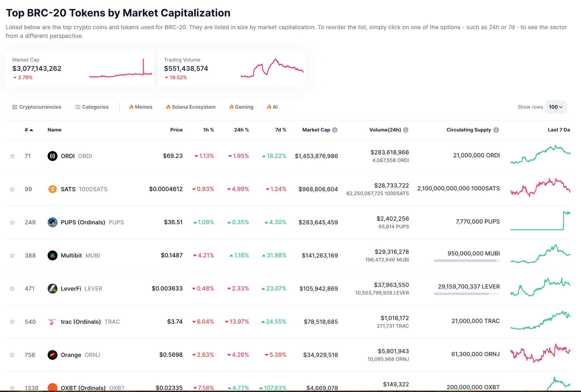Click the Market Cap summary chart
Viewport: 581px width, 392px height.
121,68
